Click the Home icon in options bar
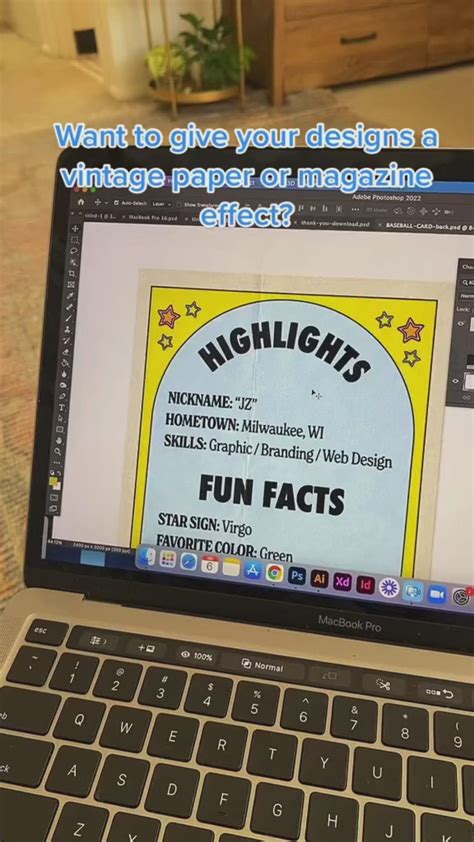Viewport: 474px width, 842px height. 81,202
